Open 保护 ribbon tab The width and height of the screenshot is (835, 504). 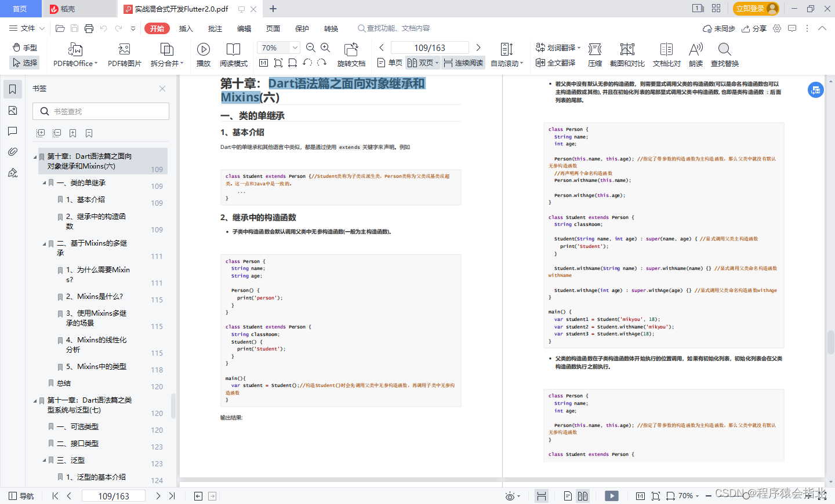pyautogui.click(x=302, y=28)
